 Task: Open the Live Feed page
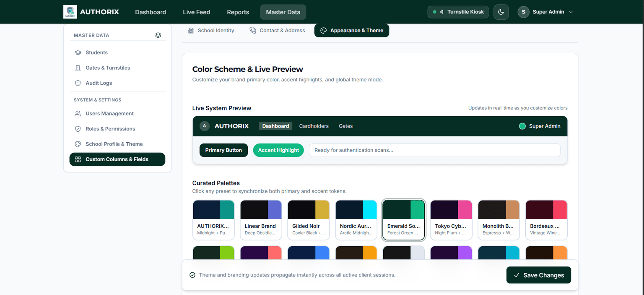click(197, 12)
